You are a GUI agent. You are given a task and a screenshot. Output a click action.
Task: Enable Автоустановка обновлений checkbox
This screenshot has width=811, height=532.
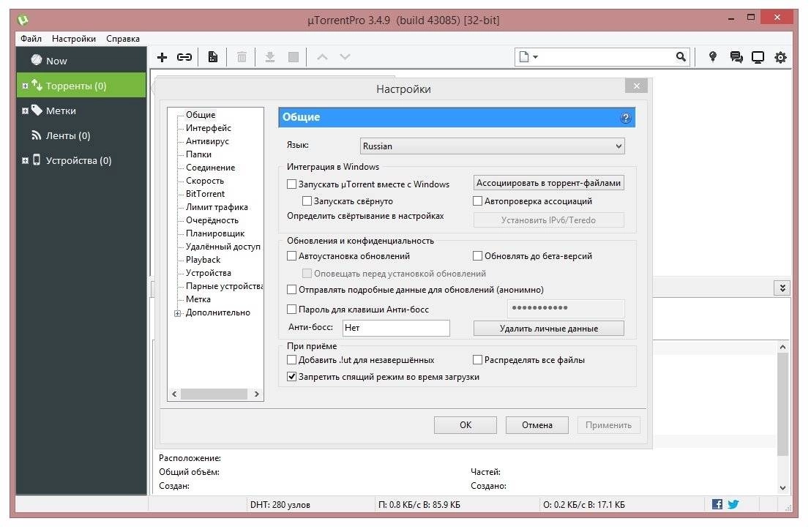click(292, 256)
